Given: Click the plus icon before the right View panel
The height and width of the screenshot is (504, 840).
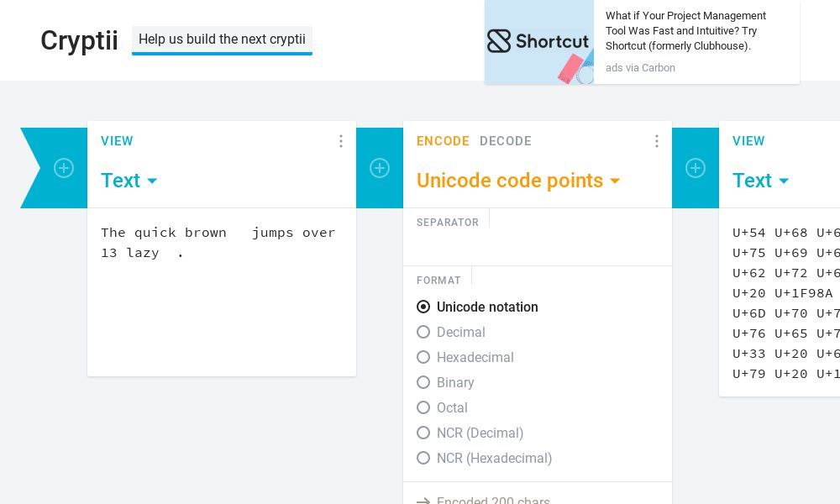Looking at the screenshot, I should [x=696, y=168].
